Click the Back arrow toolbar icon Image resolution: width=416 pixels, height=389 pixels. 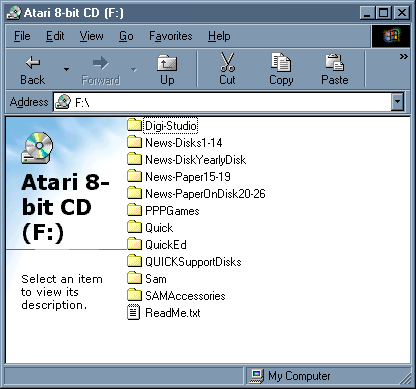click(33, 63)
